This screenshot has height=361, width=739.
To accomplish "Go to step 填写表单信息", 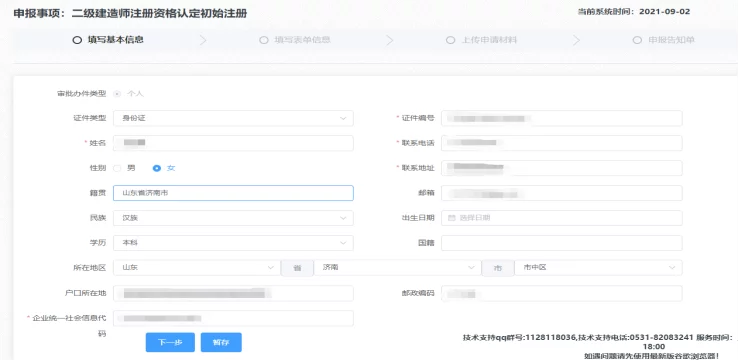I will point(295,40).
